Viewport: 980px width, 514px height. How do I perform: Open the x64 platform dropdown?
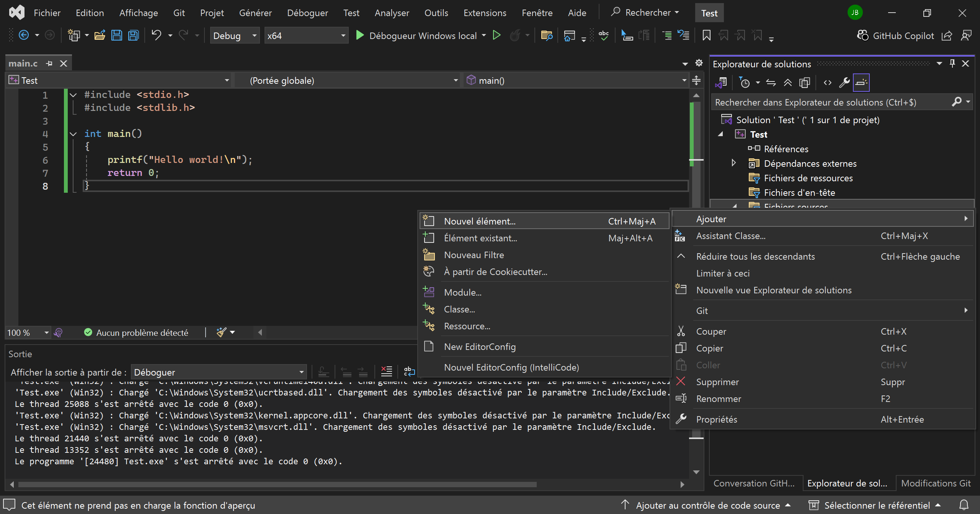pyautogui.click(x=306, y=36)
